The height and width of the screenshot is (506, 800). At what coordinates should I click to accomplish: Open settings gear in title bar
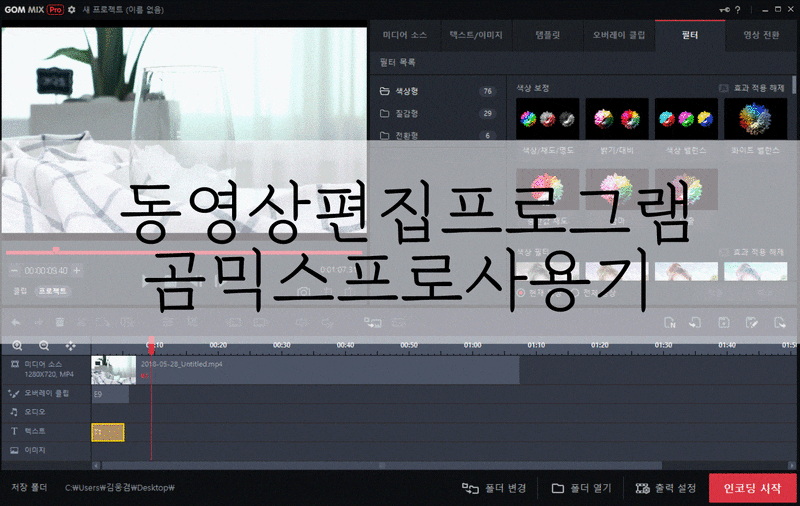click(x=72, y=10)
